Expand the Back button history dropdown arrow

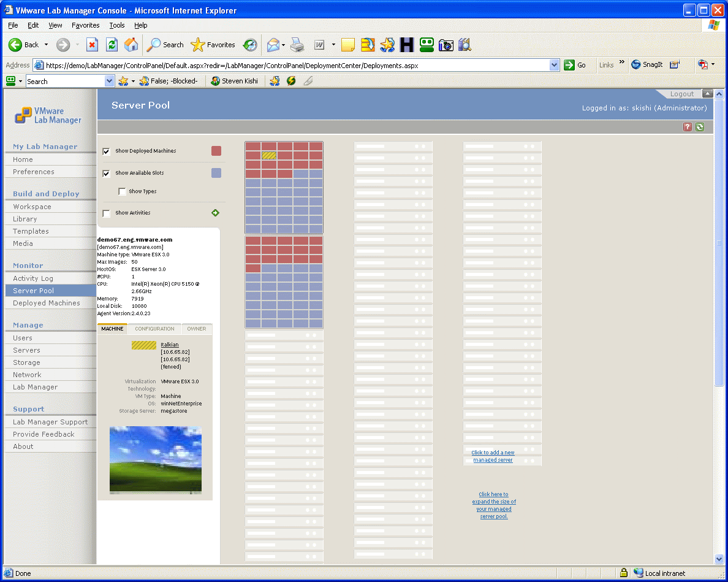[46, 45]
